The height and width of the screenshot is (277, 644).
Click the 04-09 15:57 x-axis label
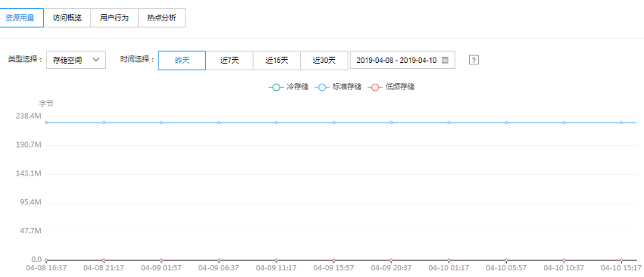coord(333,268)
